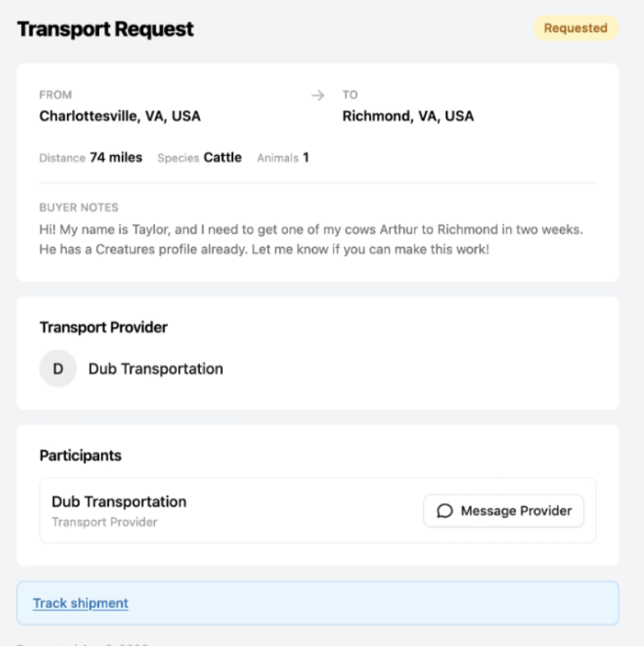Click the Transport Provider role subtitle

(x=105, y=522)
